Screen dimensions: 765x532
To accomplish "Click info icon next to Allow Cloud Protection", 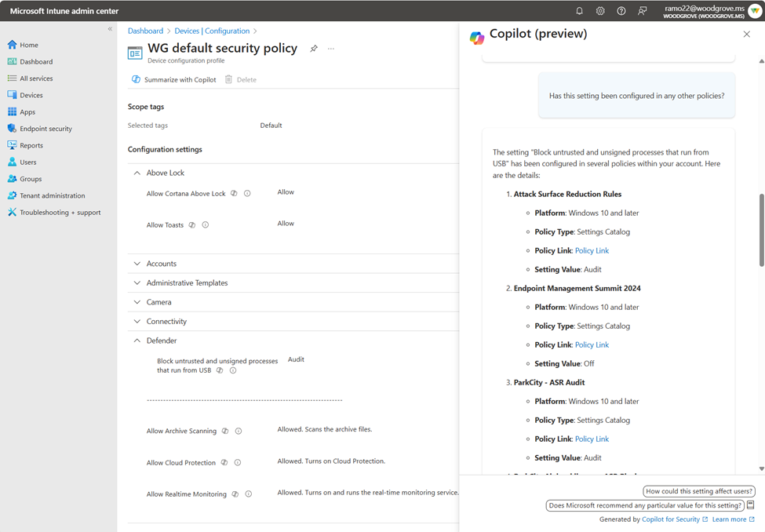I will (x=238, y=462).
